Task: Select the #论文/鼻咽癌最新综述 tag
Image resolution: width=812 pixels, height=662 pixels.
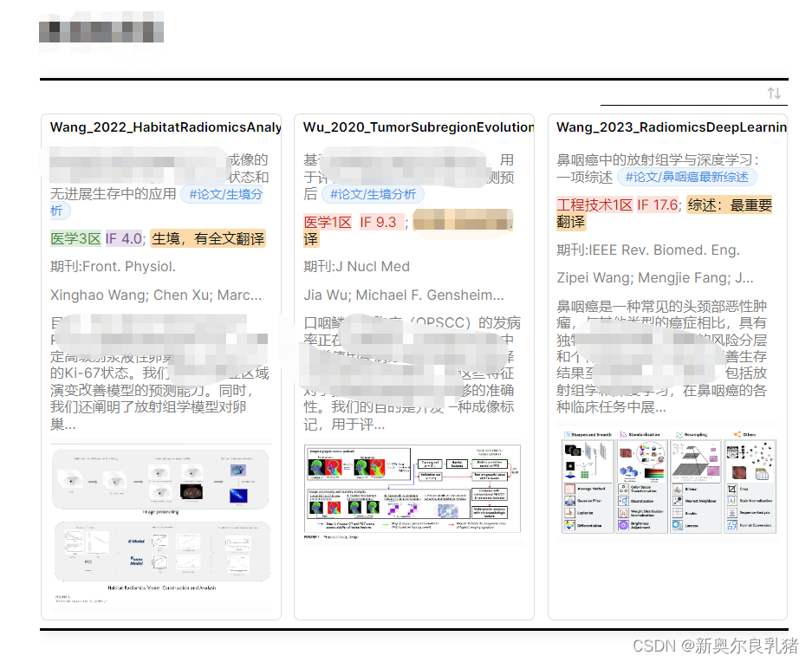Action: tap(687, 177)
